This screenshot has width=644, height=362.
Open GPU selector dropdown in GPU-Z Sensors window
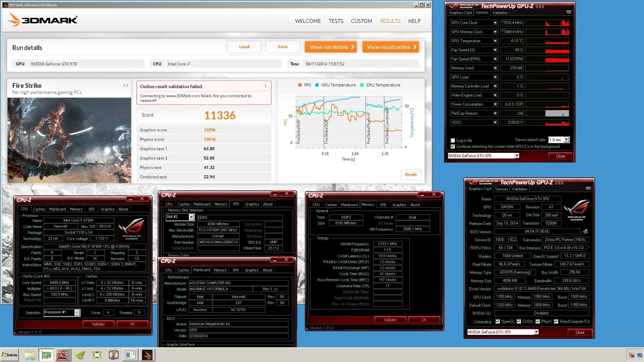pyautogui.click(x=517, y=156)
